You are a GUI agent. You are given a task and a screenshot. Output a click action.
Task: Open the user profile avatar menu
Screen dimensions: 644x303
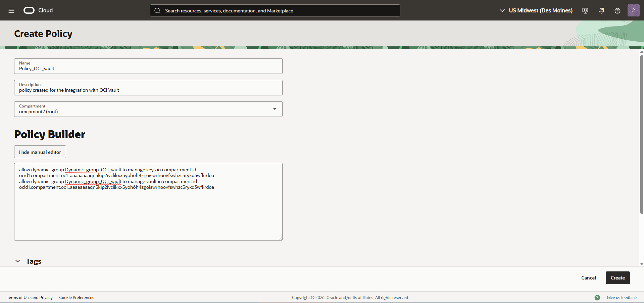633,10
